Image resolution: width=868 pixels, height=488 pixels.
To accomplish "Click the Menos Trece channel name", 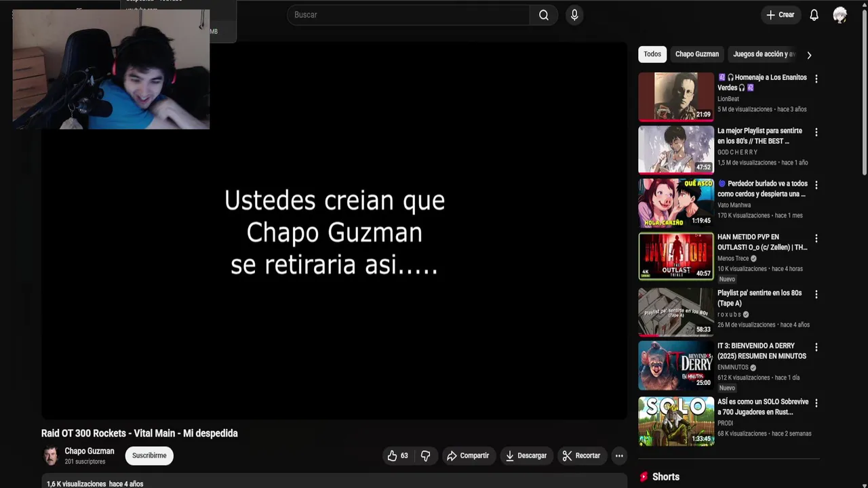I will coord(733,259).
